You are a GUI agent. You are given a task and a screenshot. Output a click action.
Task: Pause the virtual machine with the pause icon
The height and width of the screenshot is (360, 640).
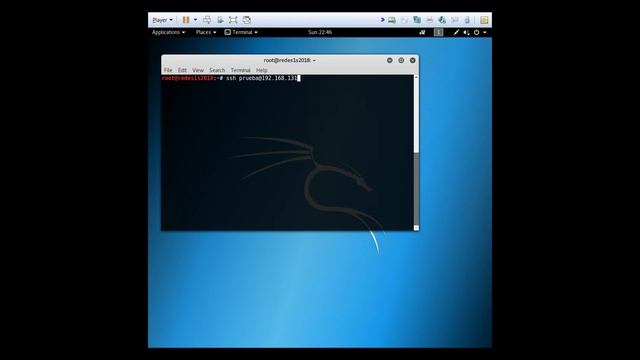click(186, 20)
